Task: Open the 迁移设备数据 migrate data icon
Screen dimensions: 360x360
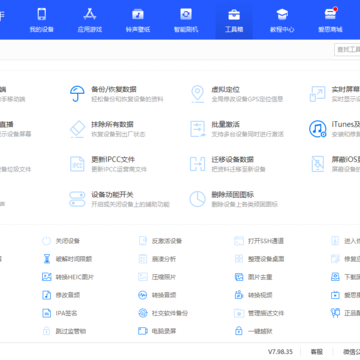Action: (197, 164)
